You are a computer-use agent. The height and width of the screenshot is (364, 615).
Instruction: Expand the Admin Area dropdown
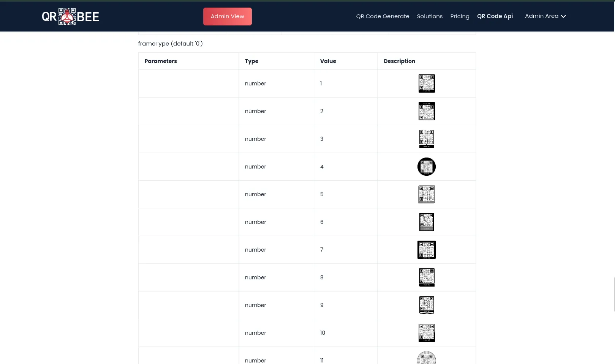[545, 16]
